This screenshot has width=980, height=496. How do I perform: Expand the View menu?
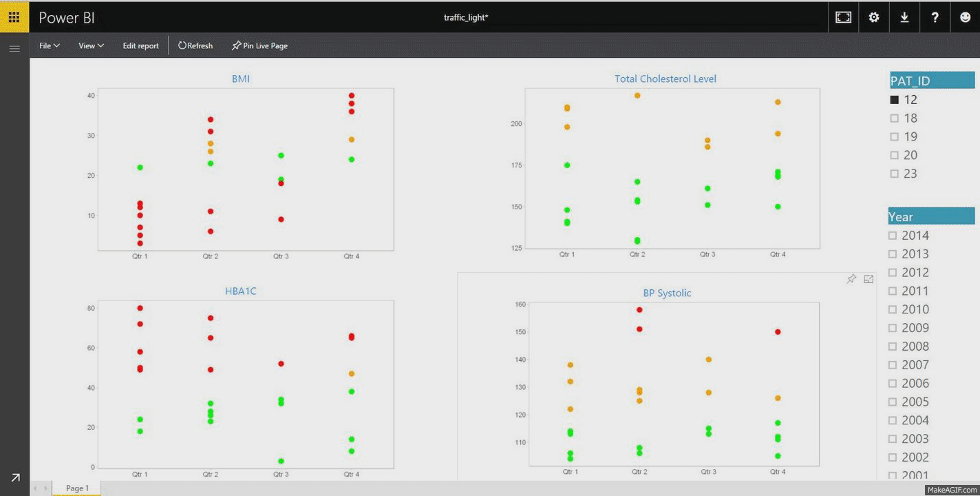click(90, 45)
